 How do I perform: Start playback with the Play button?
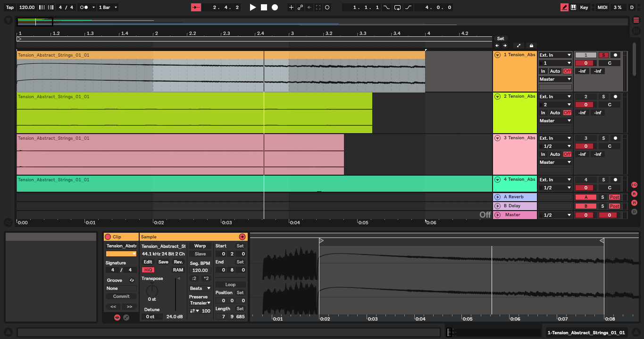point(253,8)
